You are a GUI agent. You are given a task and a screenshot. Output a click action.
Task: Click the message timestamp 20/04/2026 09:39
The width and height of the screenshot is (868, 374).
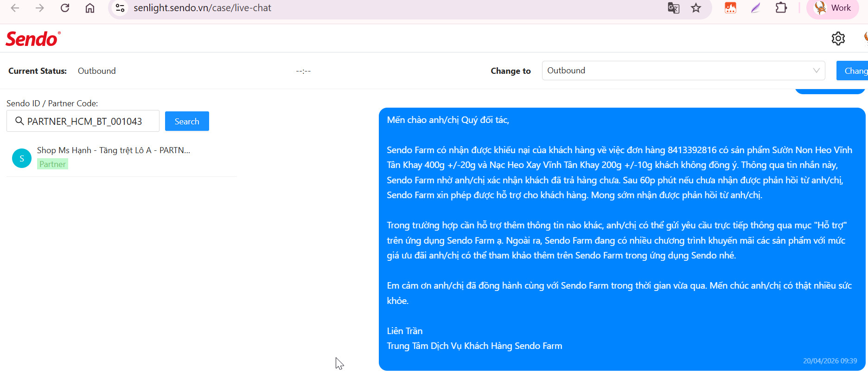coord(830,361)
